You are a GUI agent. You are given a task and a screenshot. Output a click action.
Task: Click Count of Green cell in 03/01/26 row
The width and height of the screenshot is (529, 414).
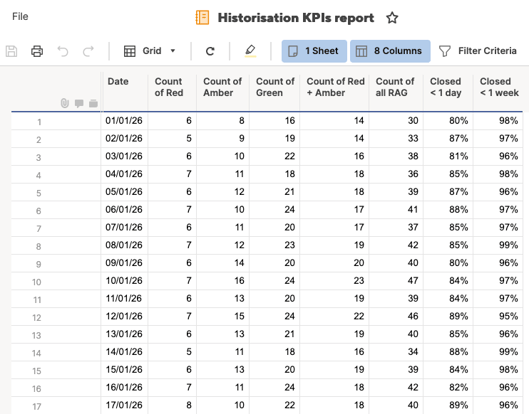point(274,156)
